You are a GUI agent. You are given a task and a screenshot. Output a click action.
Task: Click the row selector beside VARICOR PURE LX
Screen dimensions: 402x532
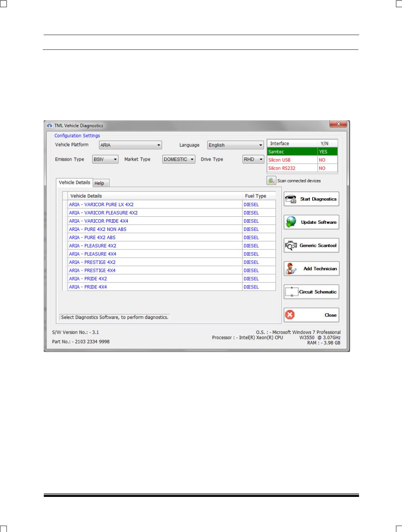(65, 204)
